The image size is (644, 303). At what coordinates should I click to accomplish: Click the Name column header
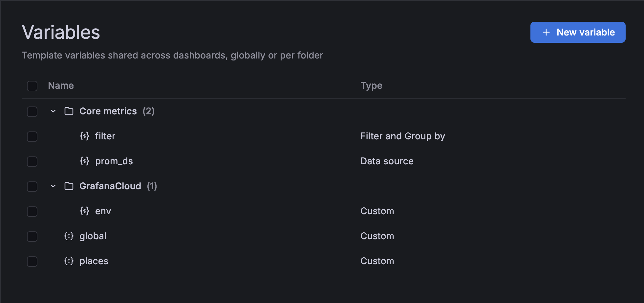61,85
